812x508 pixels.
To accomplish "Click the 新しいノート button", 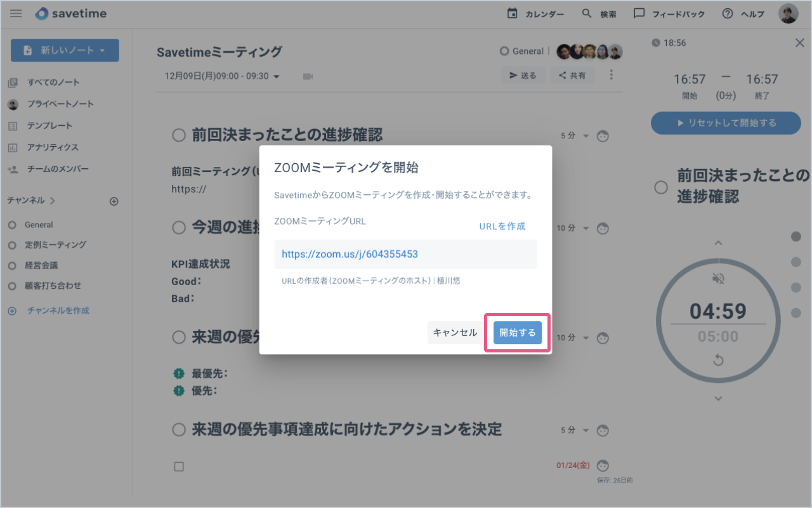I will pyautogui.click(x=65, y=50).
